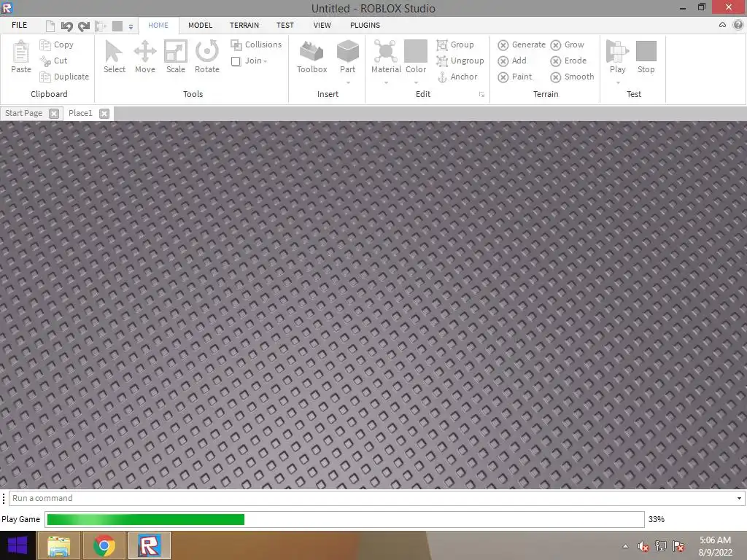Show hidden tray icons arrow
Image resolution: width=747 pixels, height=560 pixels.
point(625,546)
